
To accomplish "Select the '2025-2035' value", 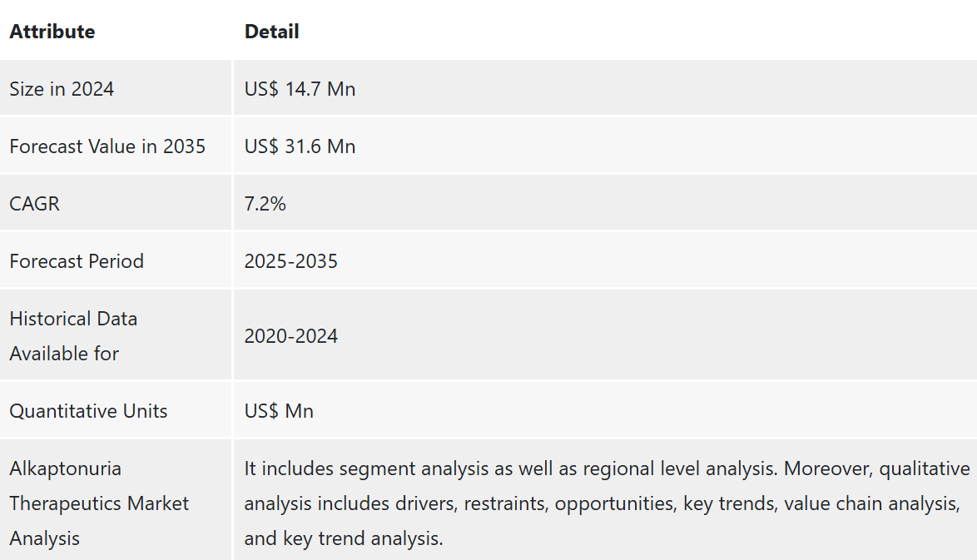I will (x=291, y=261).
